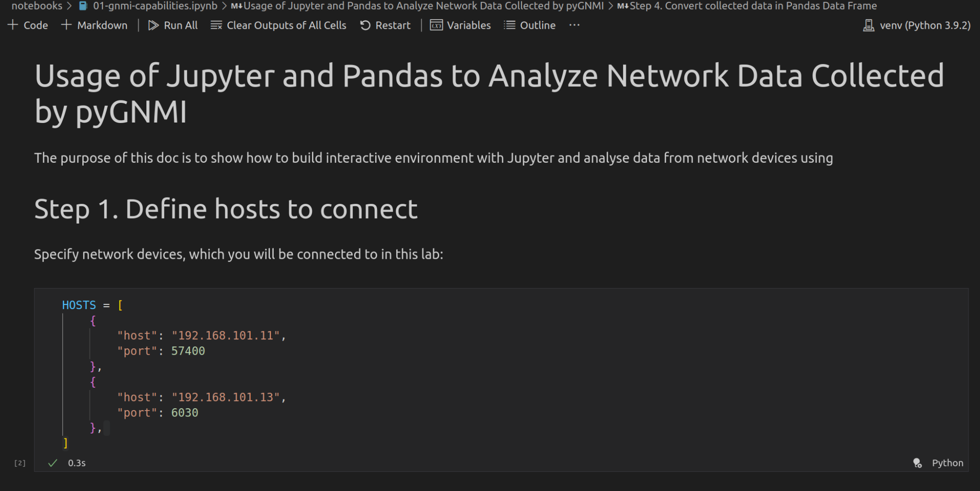This screenshot has width=980, height=491.
Task: Click the Restart kernel icon
Action: pyautogui.click(x=365, y=25)
